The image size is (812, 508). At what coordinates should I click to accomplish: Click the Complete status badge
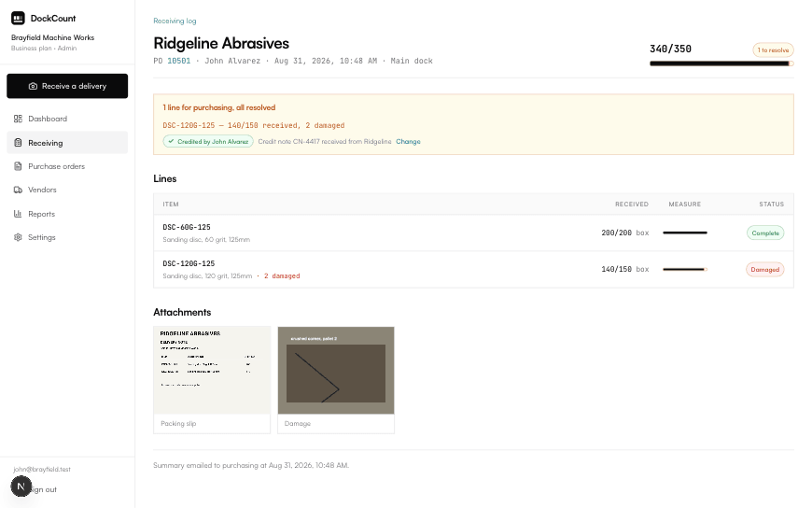(x=765, y=233)
